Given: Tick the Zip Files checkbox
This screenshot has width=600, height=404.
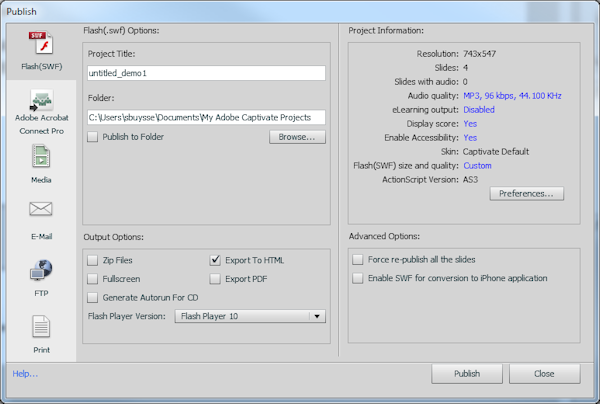Looking at the screenshot, I should tap(94, 260).
